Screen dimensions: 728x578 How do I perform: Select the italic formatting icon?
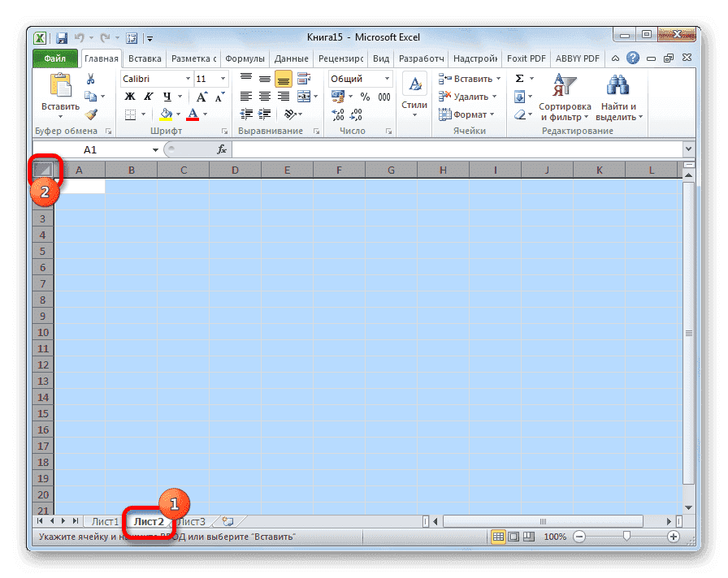click(147, 97)
